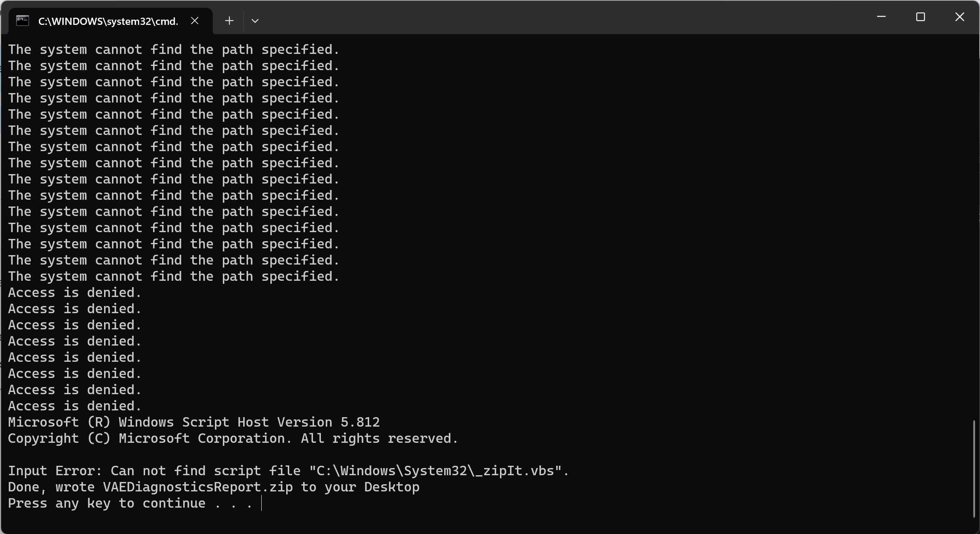The image size is (980, 534).
Task: Click the text cursor after the continue prompt
Action: coord(262,503)
